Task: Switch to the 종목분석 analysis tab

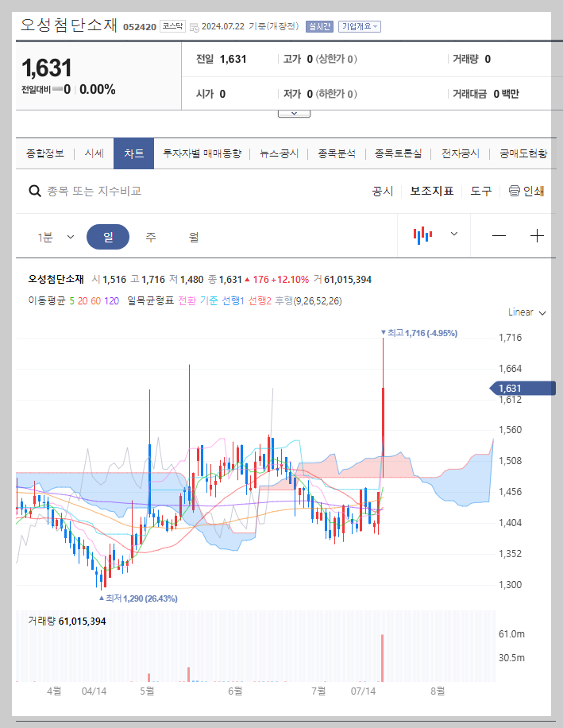Action: coord(337,153)
